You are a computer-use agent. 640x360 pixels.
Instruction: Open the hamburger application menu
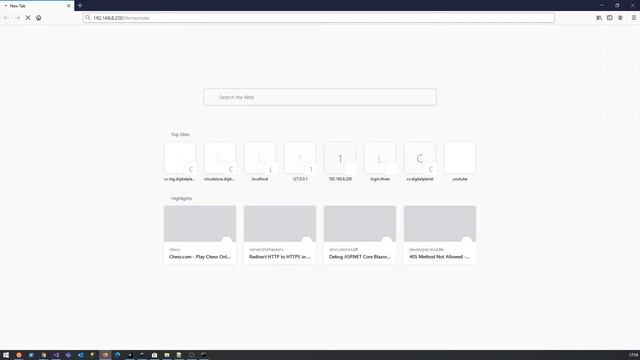point(634,18)
